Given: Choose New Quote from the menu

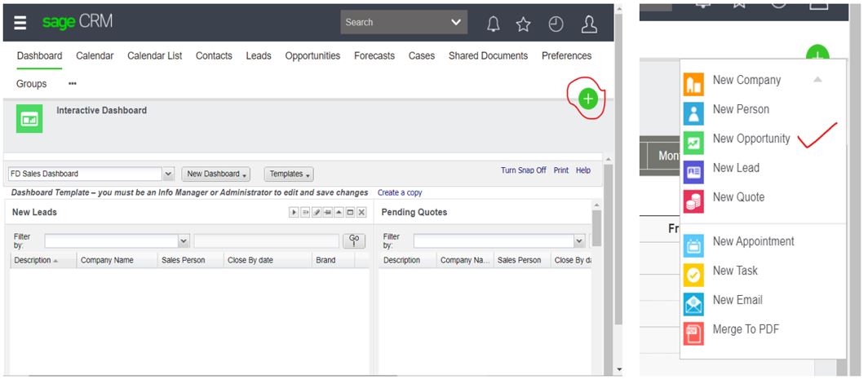Looking at the screenshot, I should pyautogui.click(x=738, y=197).
